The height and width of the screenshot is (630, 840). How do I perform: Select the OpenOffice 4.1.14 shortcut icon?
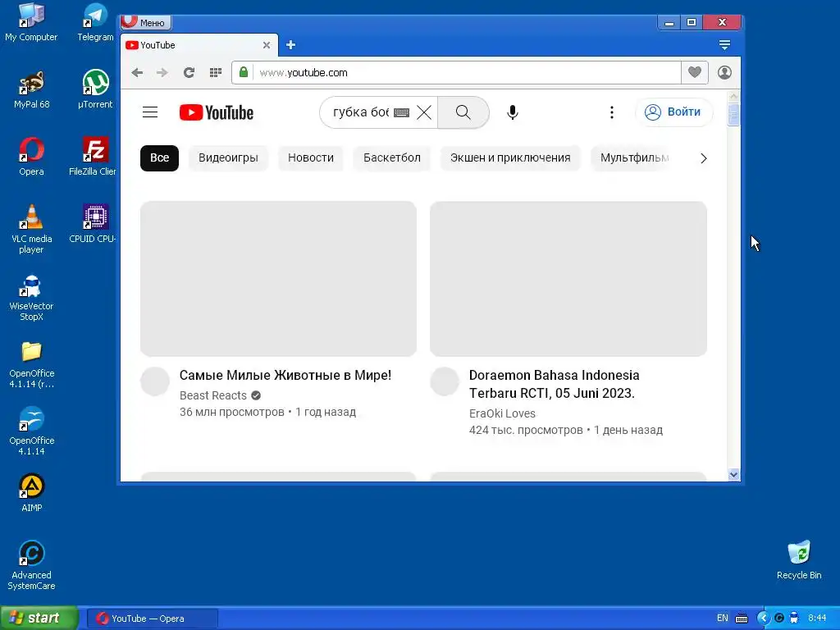tap(31, 431)
